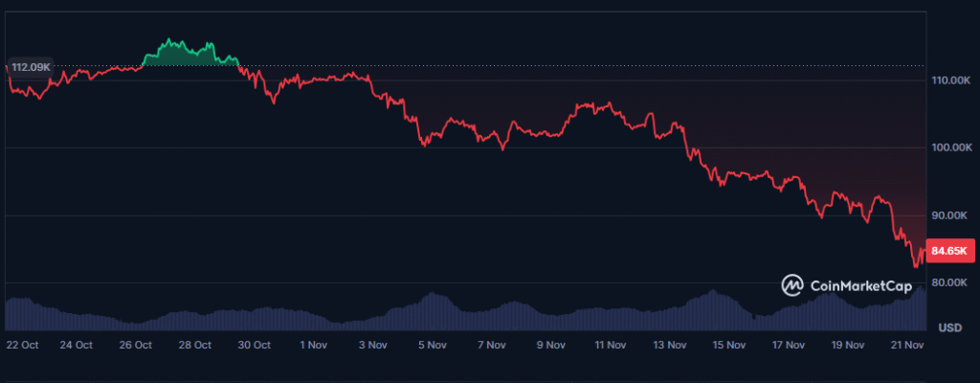The image size is (980, 383).
Task: Select the 9 Nov date marker
Action: coord(550,345)
